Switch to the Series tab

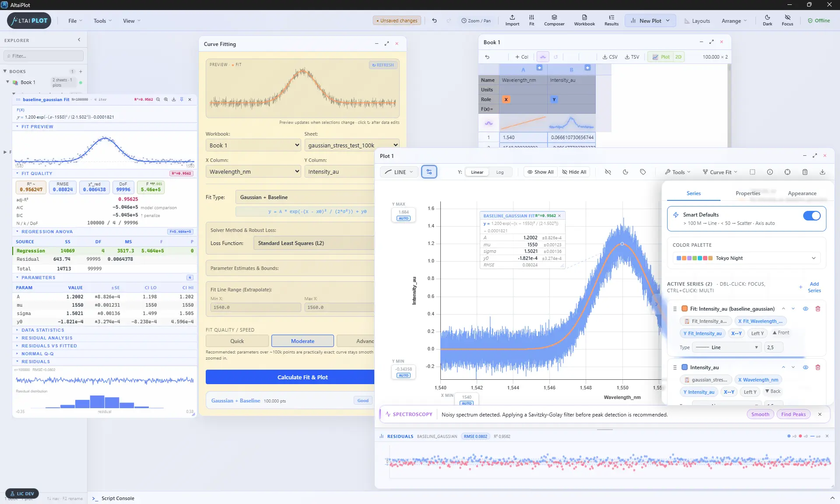tap(693, 193)
